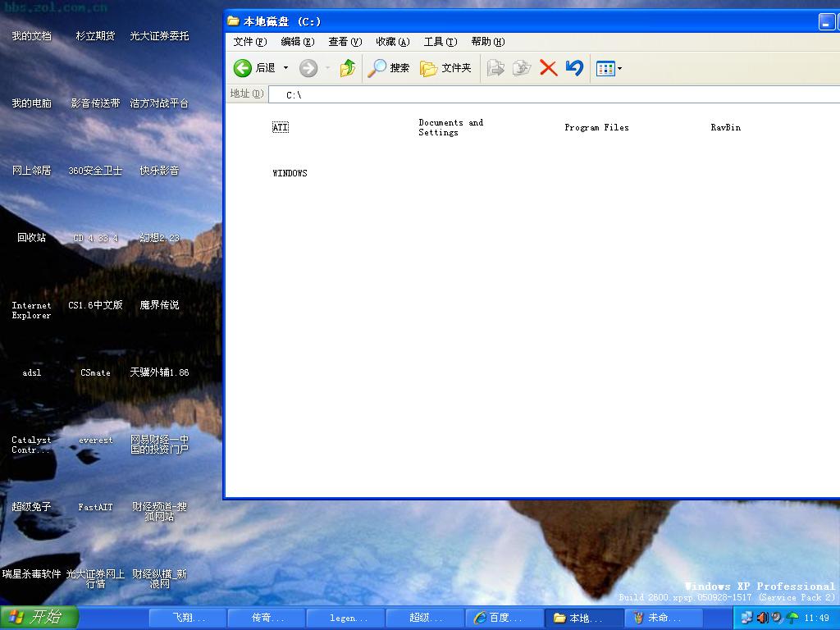Click the 本地磁盘 (C:) window title bar
This screenshot has height=630, width=840.
coord(532,21)
